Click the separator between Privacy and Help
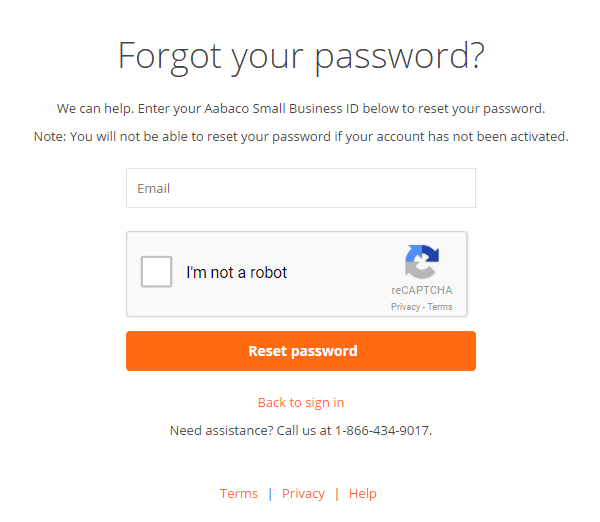Screen dimensions: 600x522 pyautogui.click(x=337, y=493)
